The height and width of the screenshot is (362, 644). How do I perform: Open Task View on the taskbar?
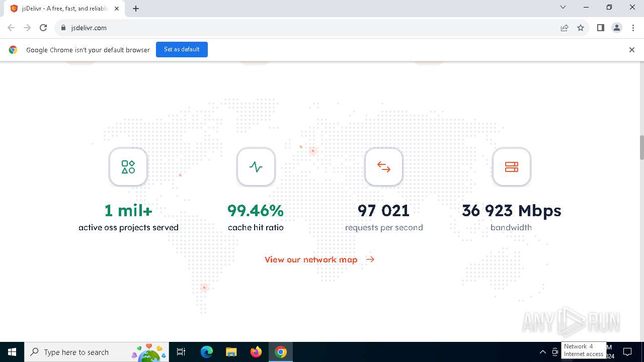coord(182,352)
